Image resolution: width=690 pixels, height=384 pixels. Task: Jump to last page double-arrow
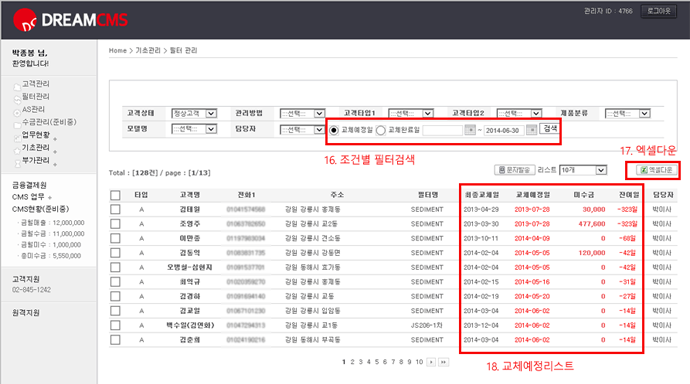[444, 362]
